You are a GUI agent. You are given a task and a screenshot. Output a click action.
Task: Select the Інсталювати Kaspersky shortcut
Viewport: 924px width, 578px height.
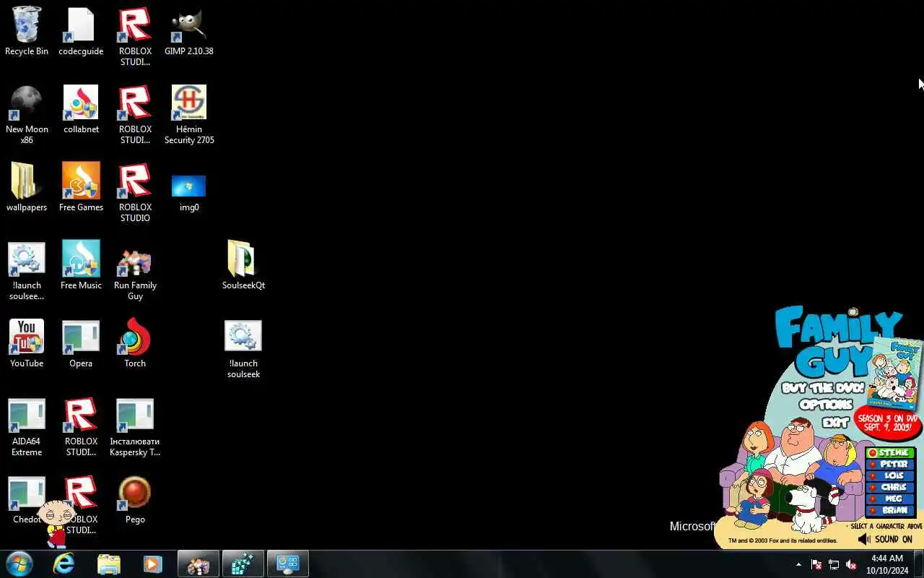(135, 426)
